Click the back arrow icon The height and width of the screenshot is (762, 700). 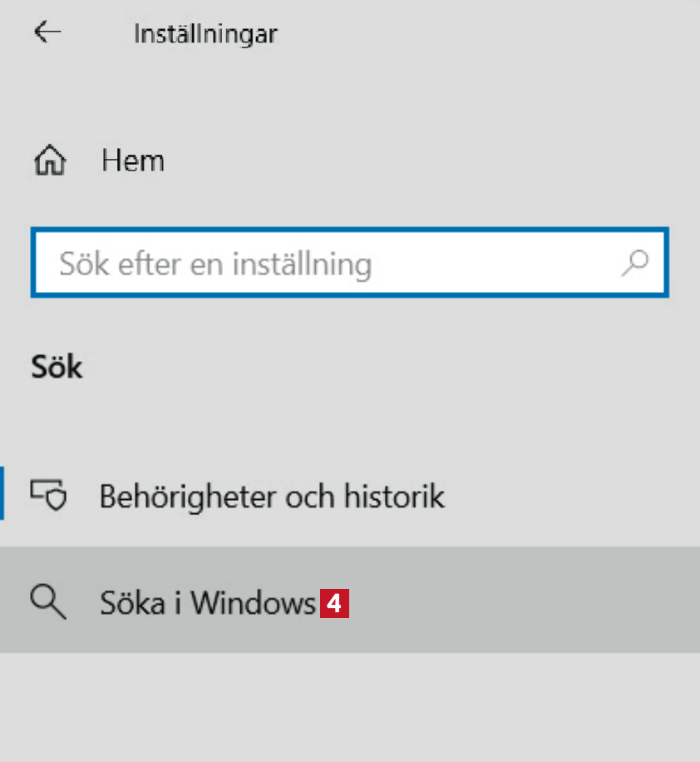tap(47, 32)
